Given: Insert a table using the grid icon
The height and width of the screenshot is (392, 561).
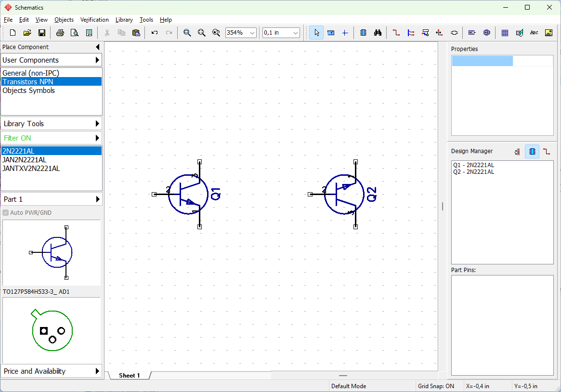Looking at the screenshot, I should coord(505,33).
